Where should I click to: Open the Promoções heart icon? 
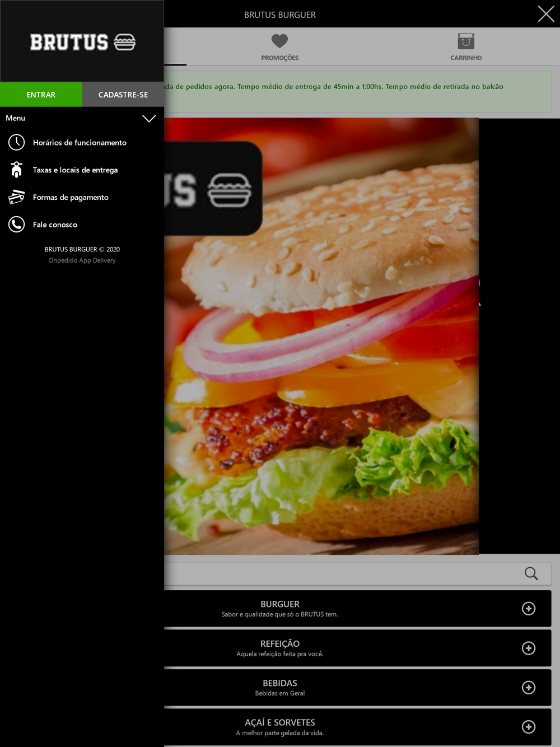[x=279, y=41]
